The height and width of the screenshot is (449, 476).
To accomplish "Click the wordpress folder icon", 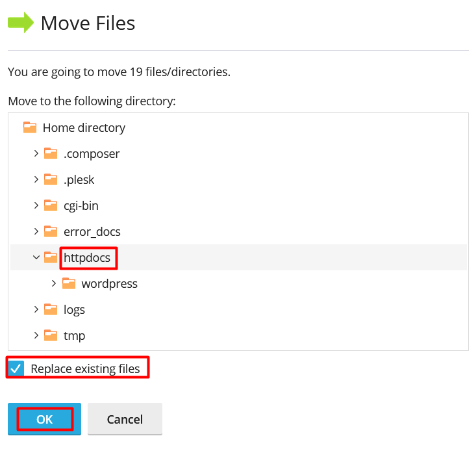I will pos(69,284).
